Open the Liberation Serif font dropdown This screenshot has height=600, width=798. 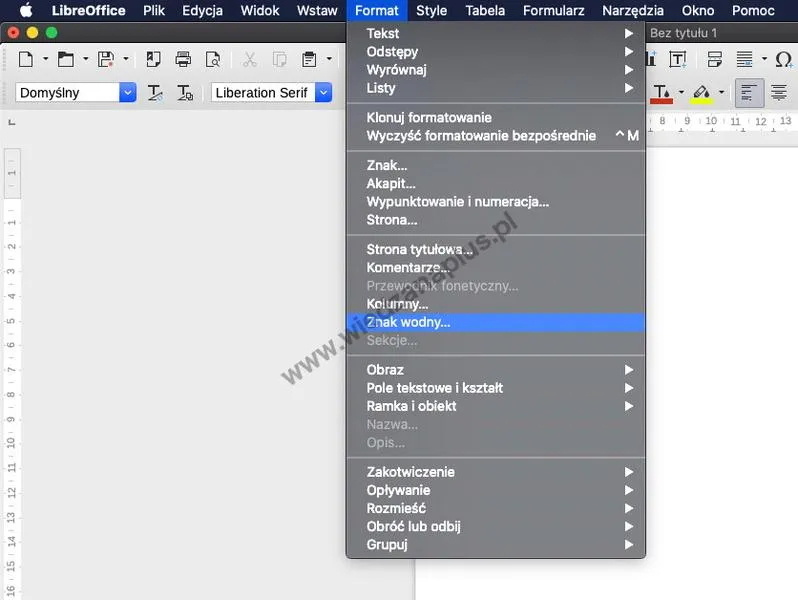pos(323,93)
